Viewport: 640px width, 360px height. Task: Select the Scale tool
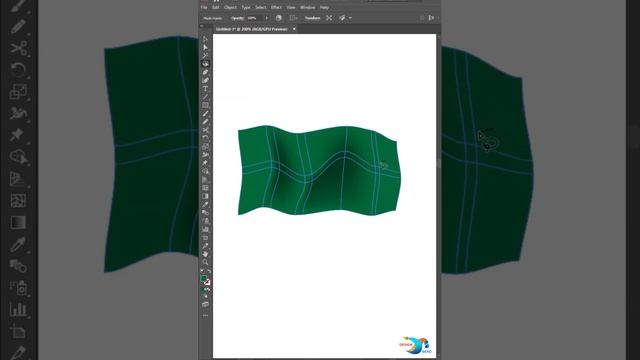(x=205, y=147)
